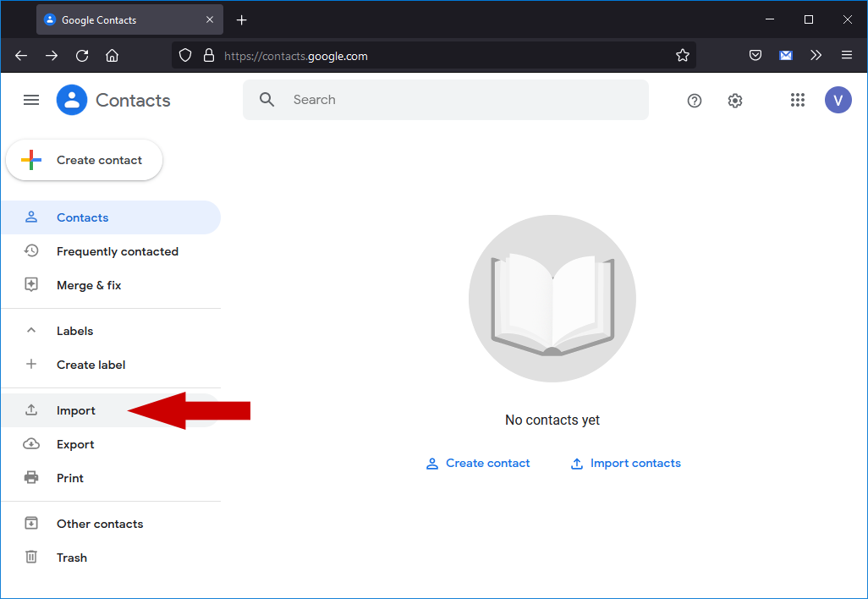Screen dimensions: 868x599
Task: Click the Search contacts field
Action: [x=446, y=100]
